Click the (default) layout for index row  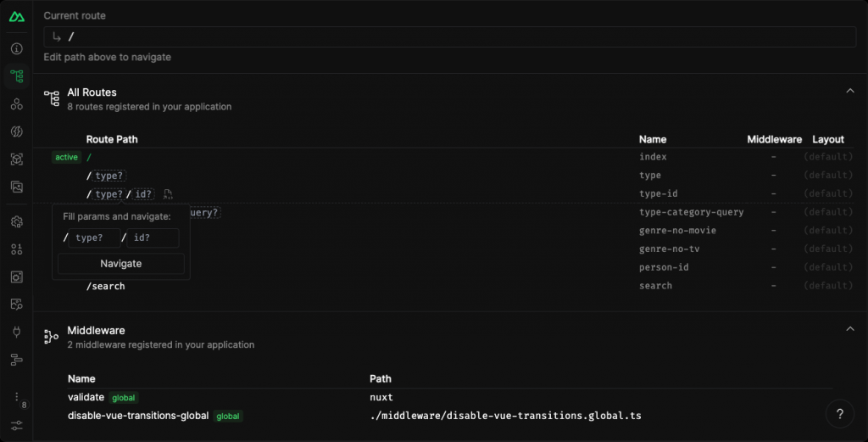click(828, 157)
